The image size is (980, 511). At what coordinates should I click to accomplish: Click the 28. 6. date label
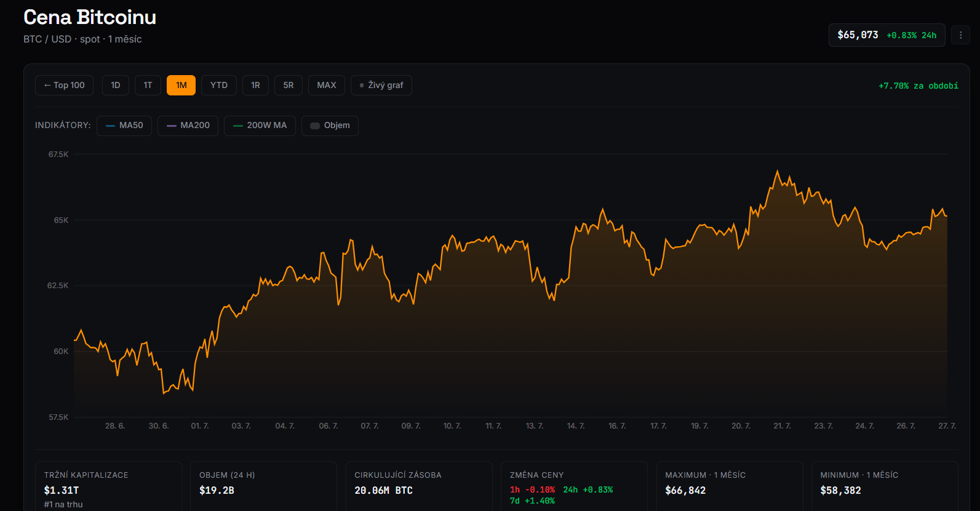coord(115,426)
